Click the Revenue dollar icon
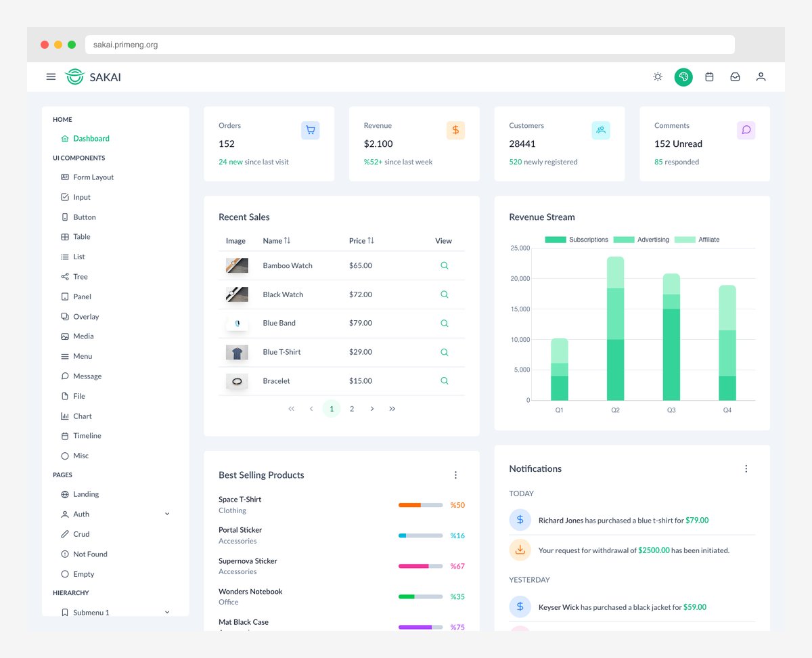This screenshot has height=658, width=812. point(455,130)
